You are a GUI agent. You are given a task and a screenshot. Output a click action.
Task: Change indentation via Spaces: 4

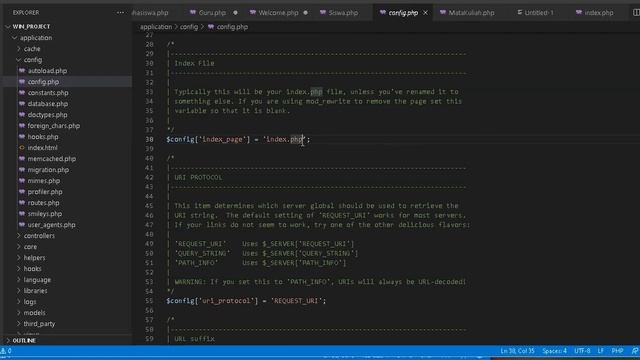click(x=554, y=351)
